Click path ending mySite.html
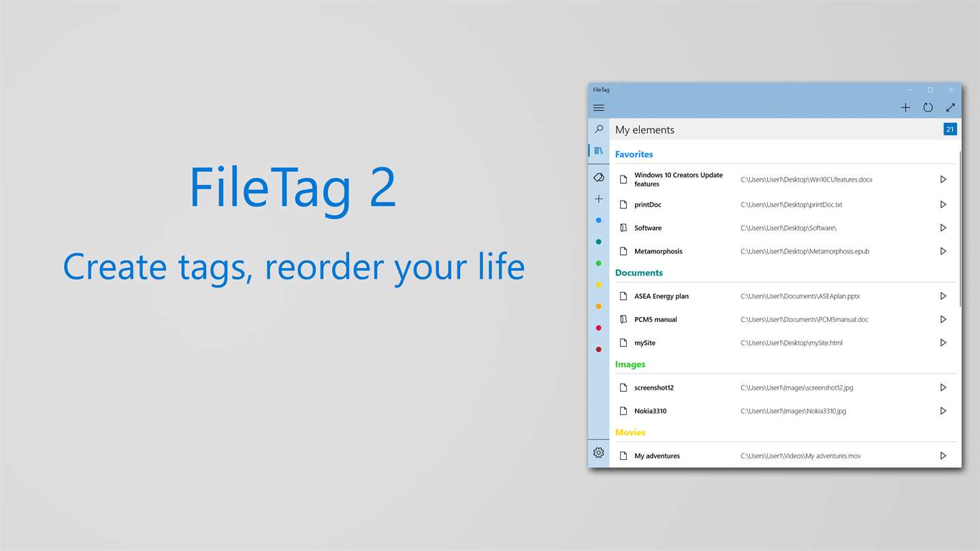Image resolution: width=980 pixels, height=551 pixels. pyautogui.click(x=791, y=344)
